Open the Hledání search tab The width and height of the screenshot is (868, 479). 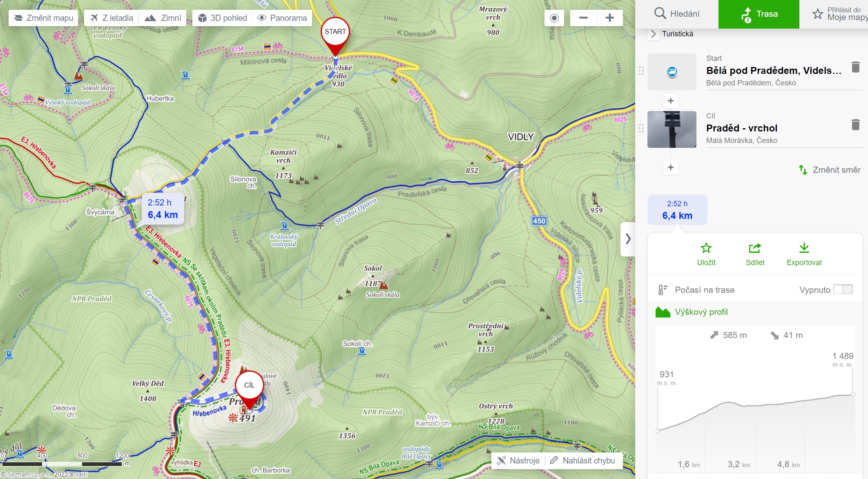pos(677,14)
